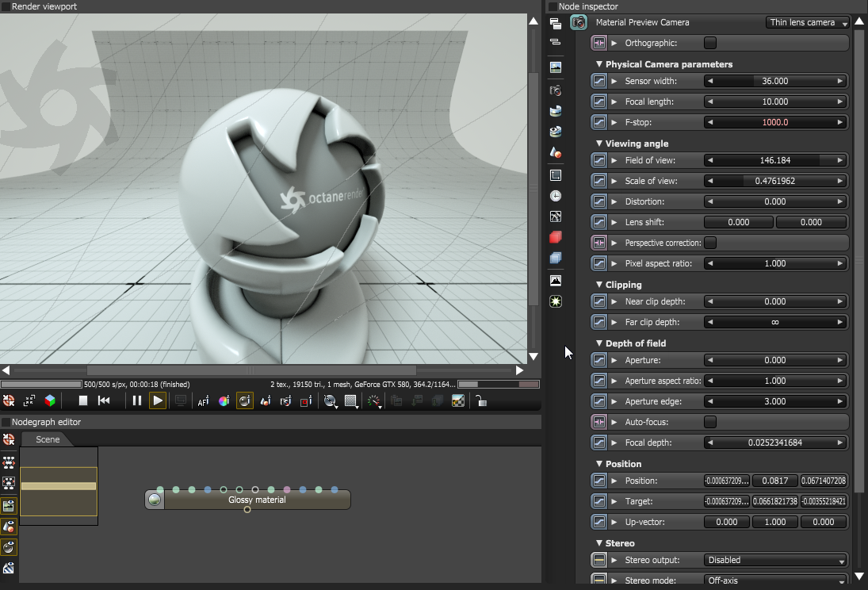Collapse the Physical Camera parameters section
The width and height of the screenshot is (868, 590).
coord(599,64)
